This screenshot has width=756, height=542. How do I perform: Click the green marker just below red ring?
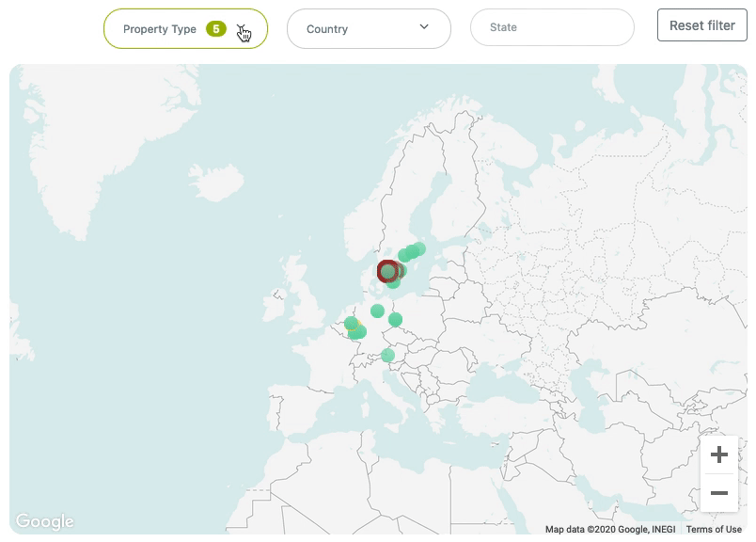[394, 282]
